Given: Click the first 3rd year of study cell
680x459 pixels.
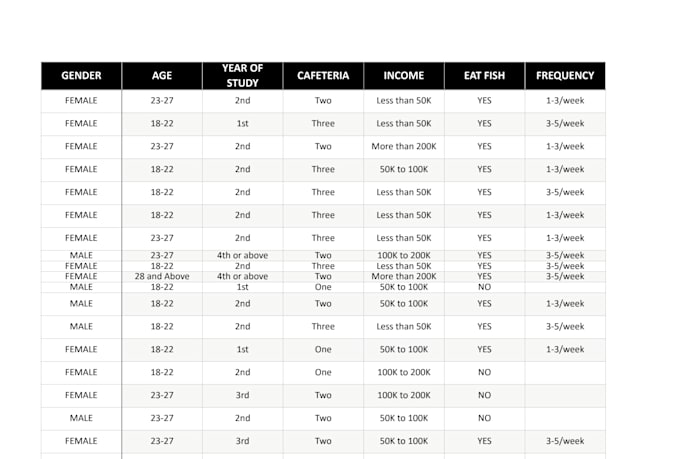Looking at the screenshot, I should tap(242, 395).
